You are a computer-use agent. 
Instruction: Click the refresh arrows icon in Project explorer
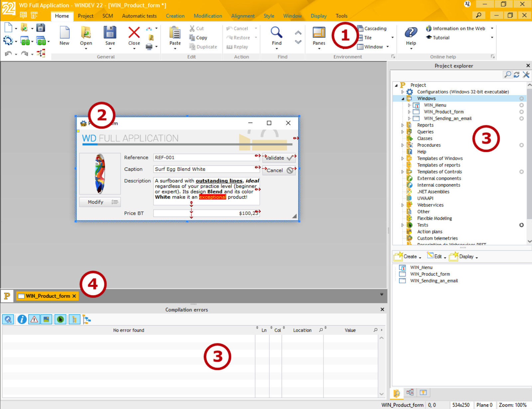pyautogui.click(x=516, y=75)
